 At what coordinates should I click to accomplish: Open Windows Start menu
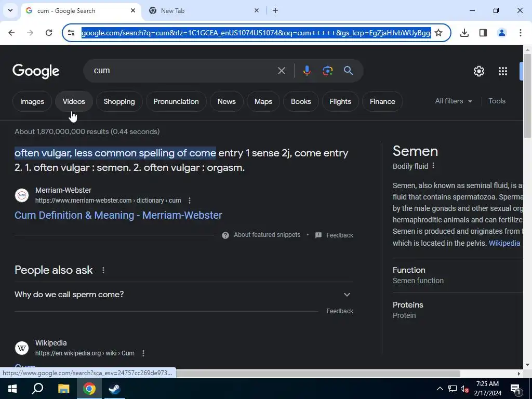pos(12,389)
